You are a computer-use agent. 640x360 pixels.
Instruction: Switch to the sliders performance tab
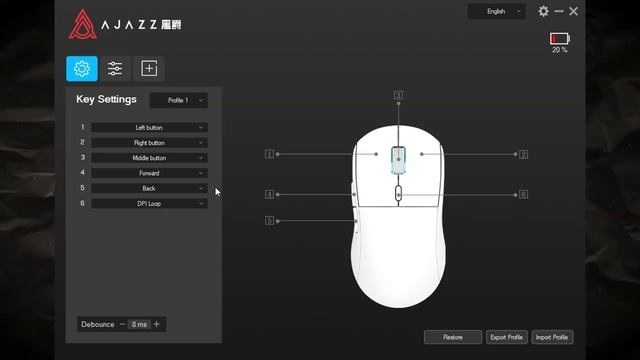point(115,69)
